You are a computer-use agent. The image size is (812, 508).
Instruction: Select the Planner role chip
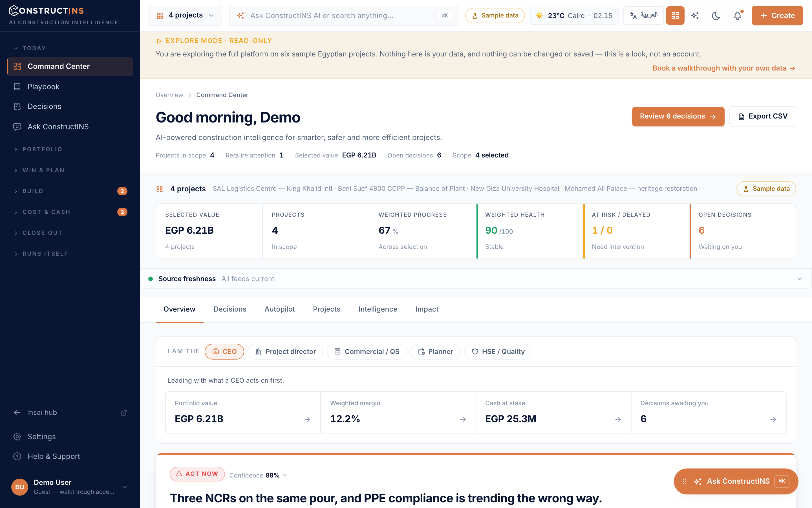point(435,351)
